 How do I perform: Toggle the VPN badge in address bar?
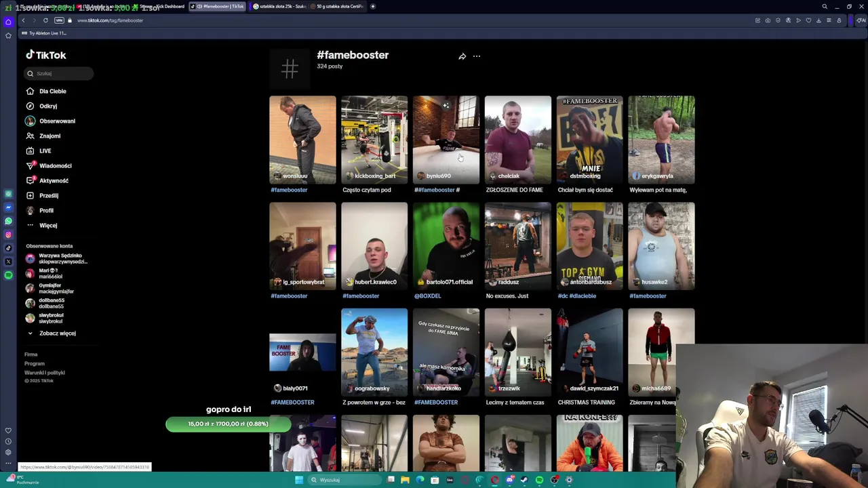tap(59, 20)
